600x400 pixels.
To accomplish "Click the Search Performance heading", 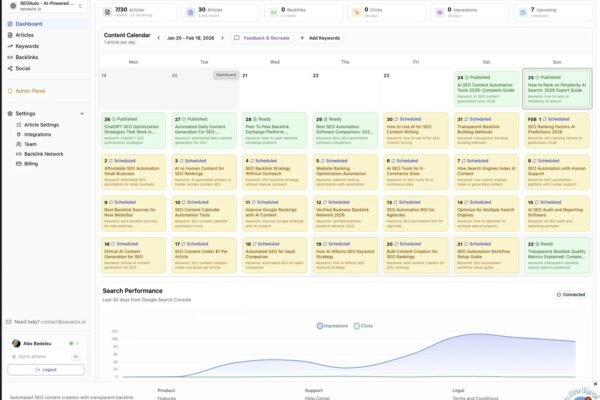I will (132, 291).
